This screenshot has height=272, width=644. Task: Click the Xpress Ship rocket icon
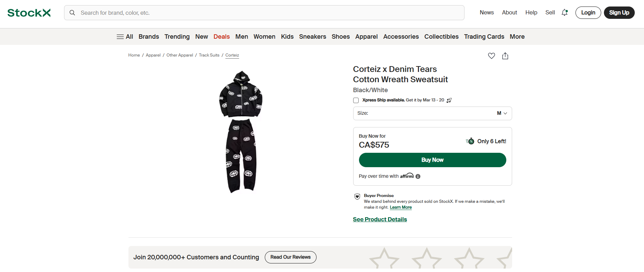pyautogui.click(x=449, y=100)
